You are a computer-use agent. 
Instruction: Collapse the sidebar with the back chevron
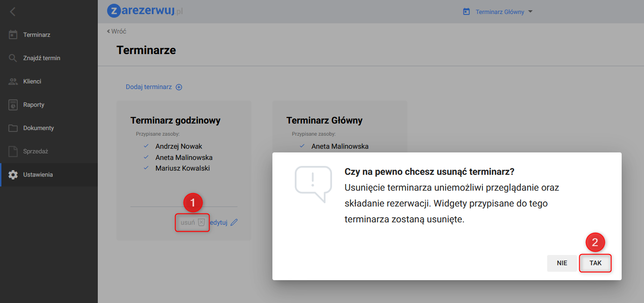point(13,12)
